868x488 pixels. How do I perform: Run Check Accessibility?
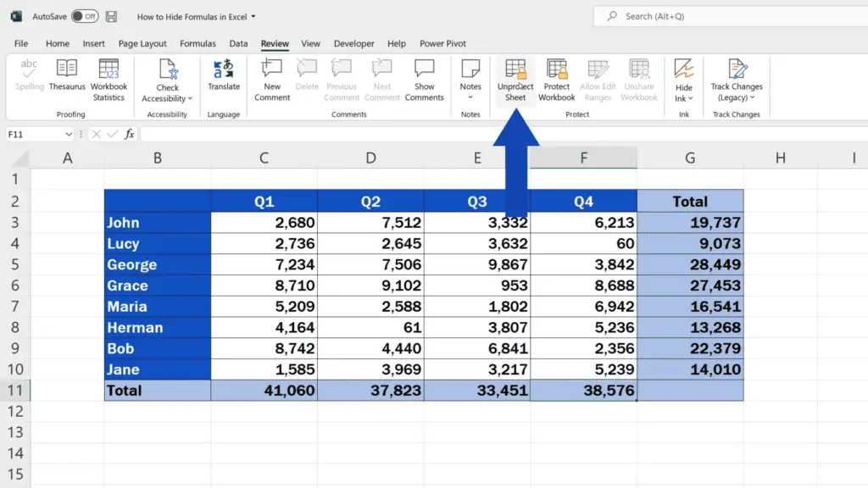[x=167, y=80]
